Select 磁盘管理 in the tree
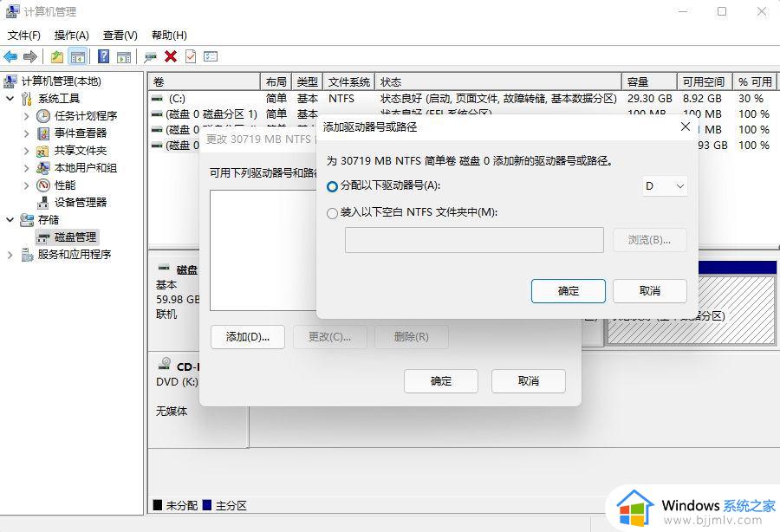The image size is (780, 532). click(x=75, y=237)
